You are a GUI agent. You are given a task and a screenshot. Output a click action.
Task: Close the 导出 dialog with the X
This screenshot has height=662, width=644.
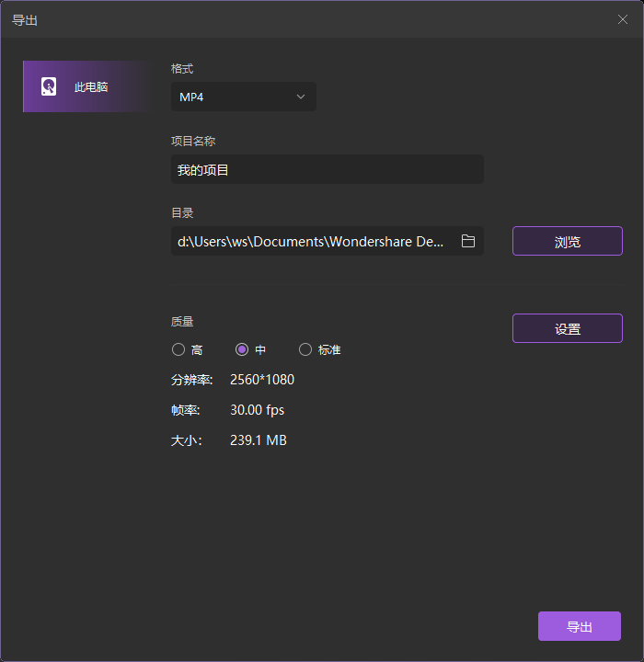tap(623, 19)
